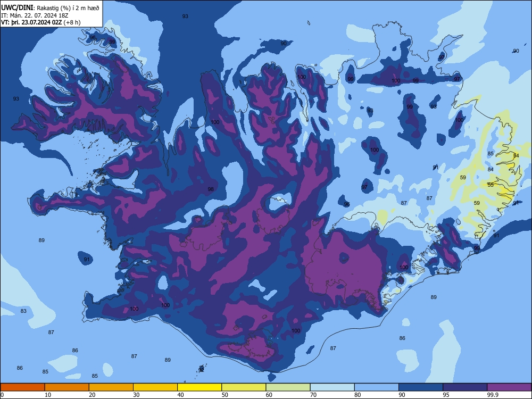Screen dimensions: 532x399
Task: Pick the 20–30 amber legend swatch
Action: [x=111, y=387]
